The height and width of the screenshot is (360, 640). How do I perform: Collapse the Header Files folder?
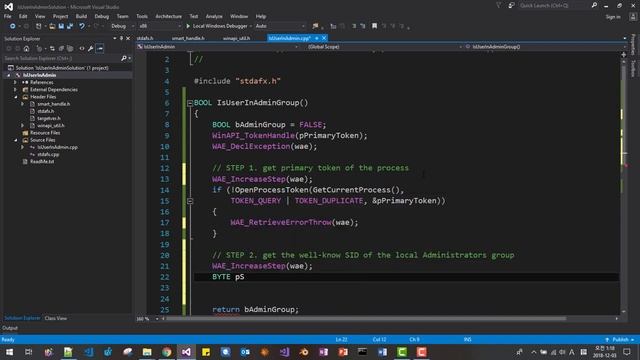[x=16, y=97]
